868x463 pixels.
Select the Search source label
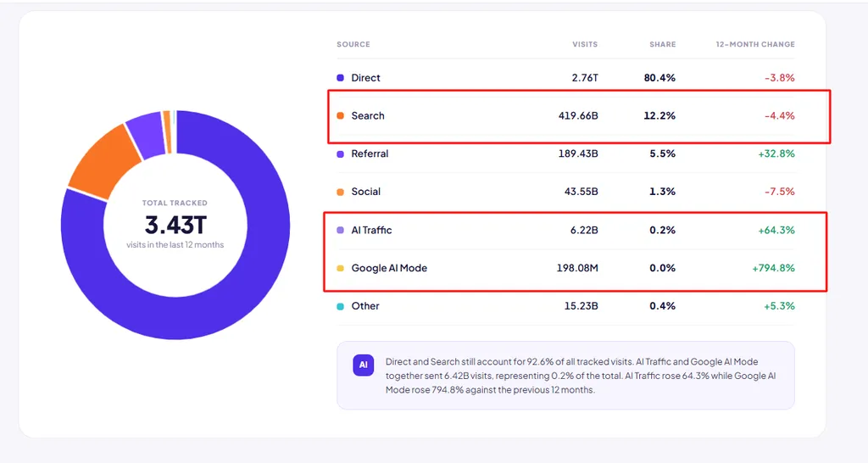(x=368, y=115)
